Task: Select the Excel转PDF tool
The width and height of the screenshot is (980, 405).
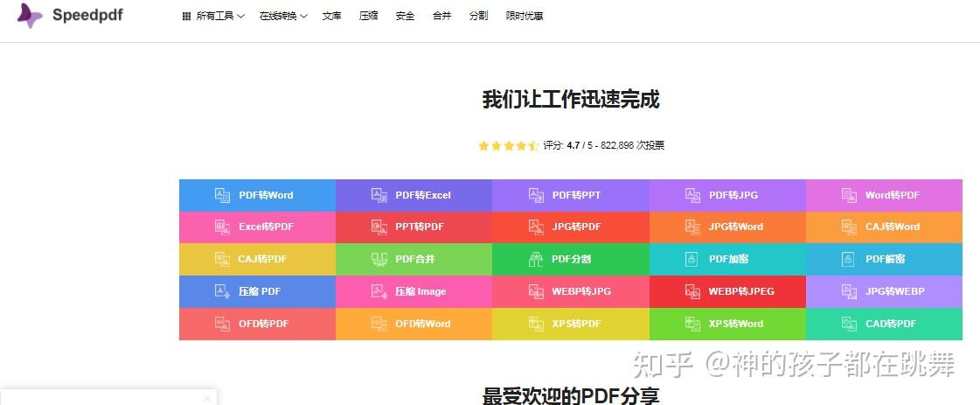Action: tap(258, 227)
